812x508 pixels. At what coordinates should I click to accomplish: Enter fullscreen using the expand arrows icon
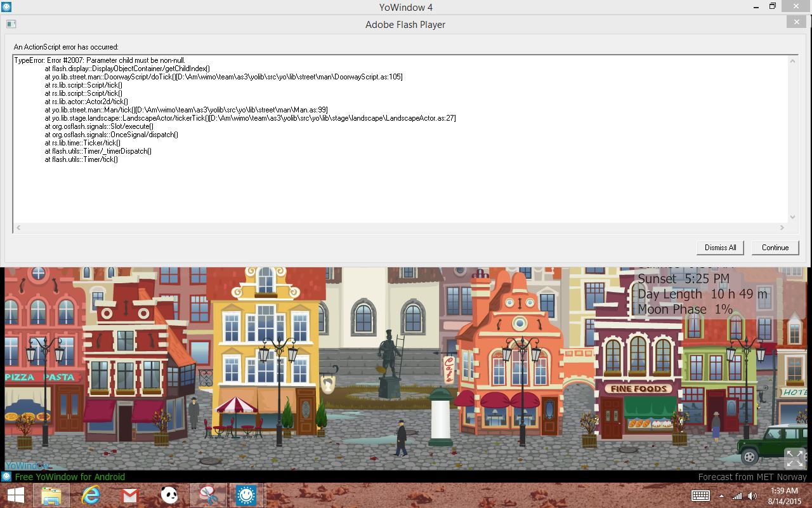[794, 458]
